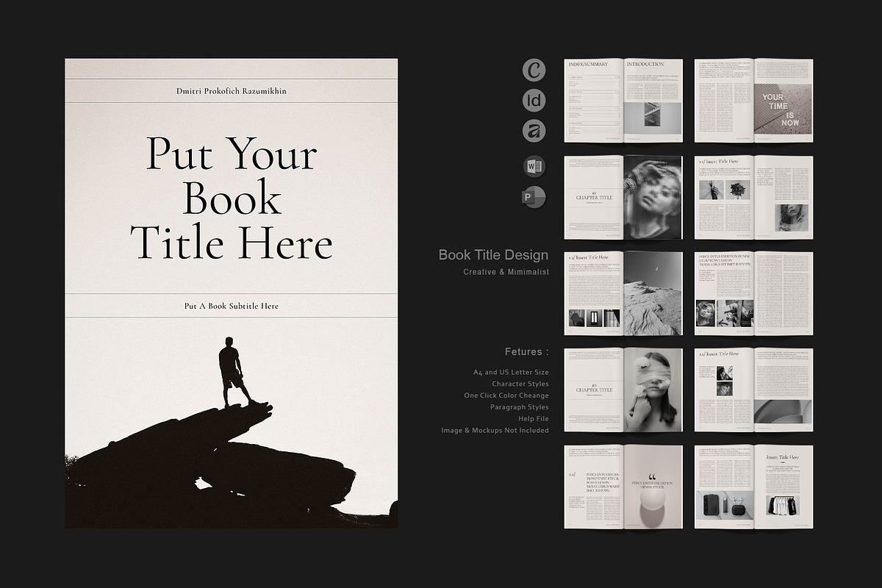Click the PowerPoint "P" icon

[x=534, y=198]
